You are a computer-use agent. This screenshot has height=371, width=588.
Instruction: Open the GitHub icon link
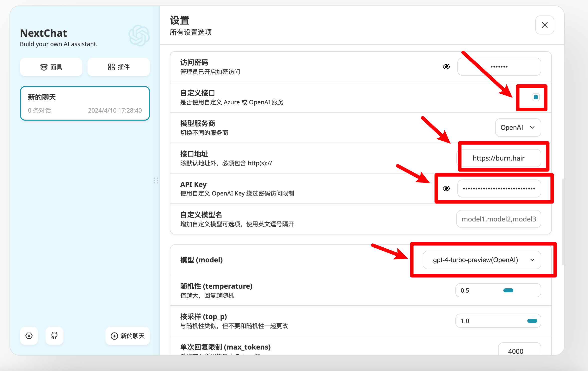click(x=54, y=336)
